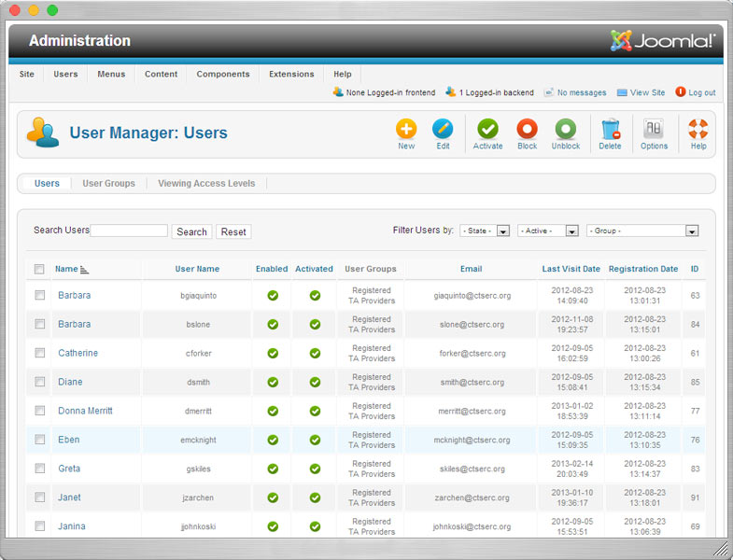Expand the State filter dropdown
Image resolution: width=733 pixels, height=560 pixels.
(485, 231)
